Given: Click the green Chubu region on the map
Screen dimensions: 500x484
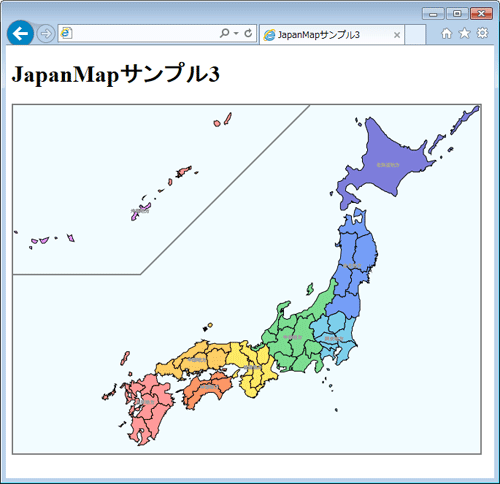Looking at the screenshot, I should pos(293,337).
